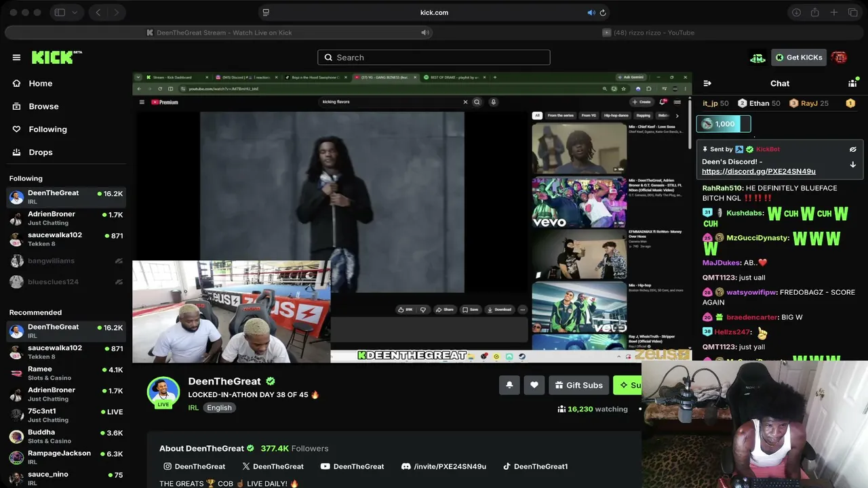Click the Safari back arrow
This screenshot has width=868, height=488.
click(98, 12)
